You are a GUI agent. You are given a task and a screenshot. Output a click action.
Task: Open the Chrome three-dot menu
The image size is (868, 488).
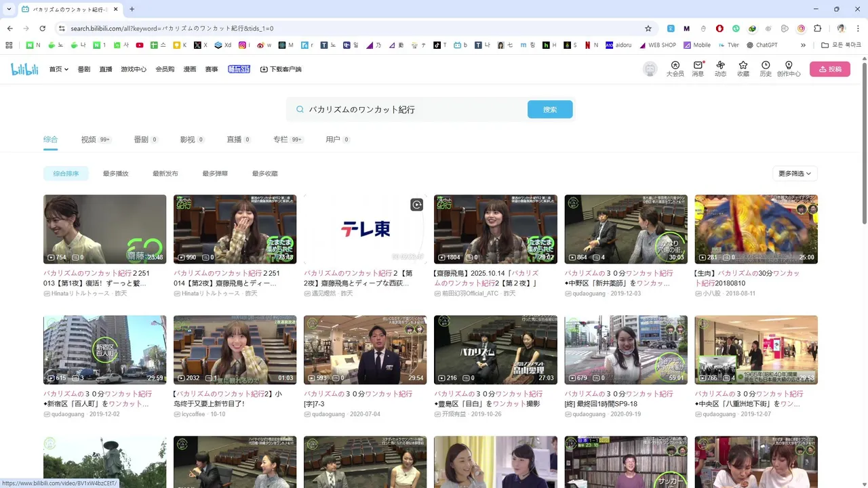[x=858, y=28]
